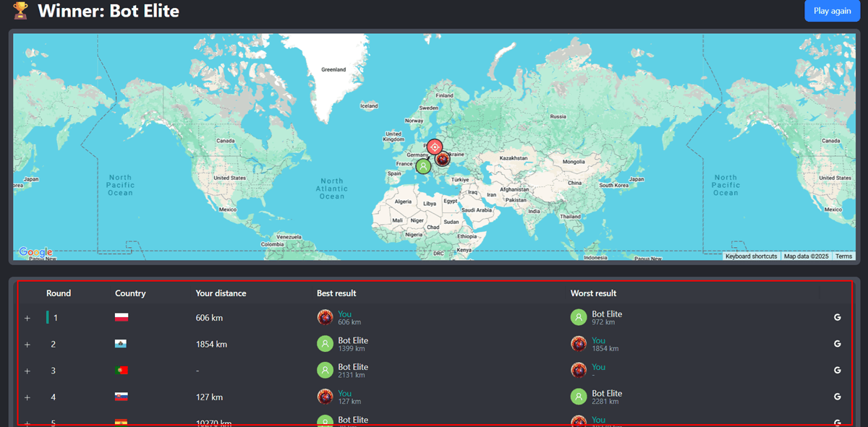
Task: Expand round 2 row
Action: pos(27,345)
